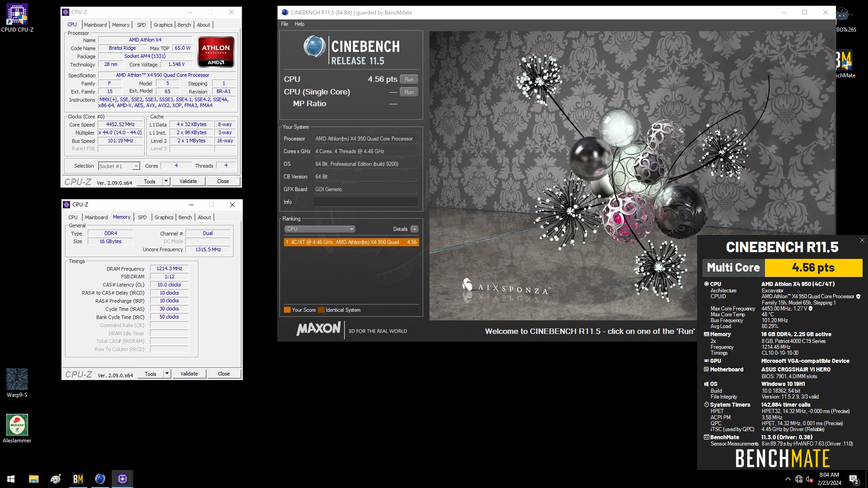This screenshot has width=868, height=488.
Task: Open the Tools dropdown arrow in Memory window
Action: 167,374
